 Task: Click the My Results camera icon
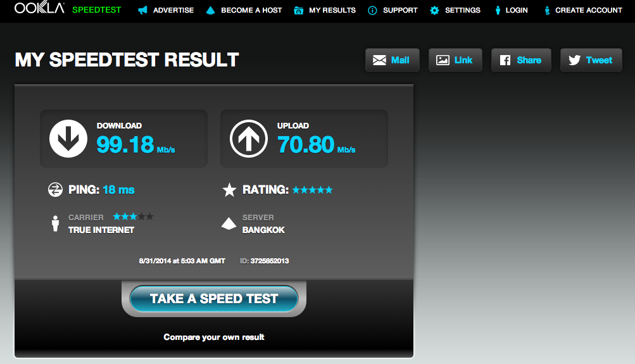pyautogui.click(x=298, y=10)
